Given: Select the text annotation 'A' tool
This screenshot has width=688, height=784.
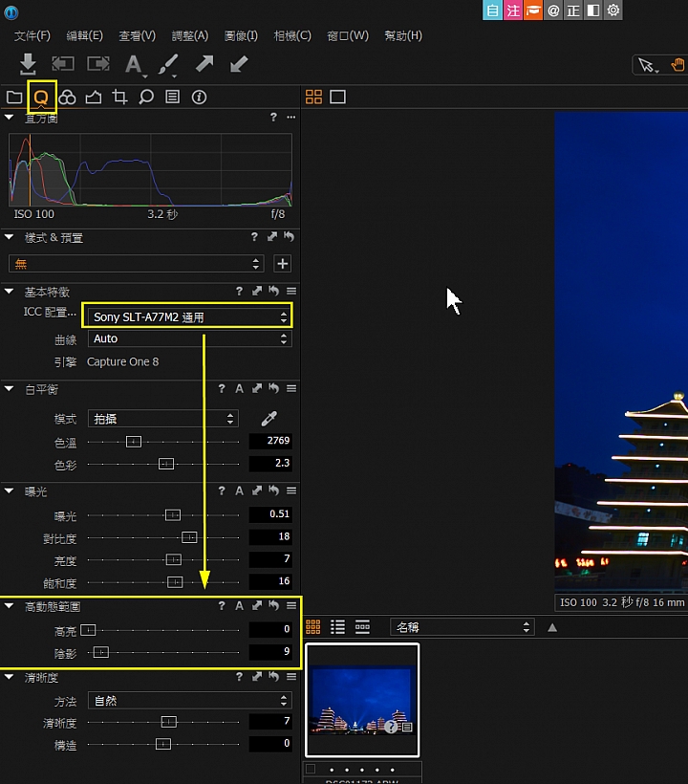Looking at the screenshot, I should pyautogui.click(x=134, y=64).
